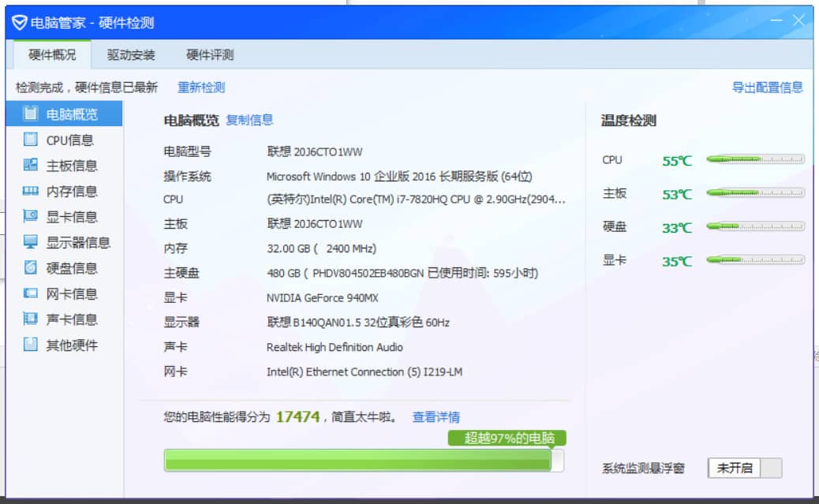819x504 pixels.
Task: Click the 电脑管家 shield logo icon
Action: coord(19,22)
